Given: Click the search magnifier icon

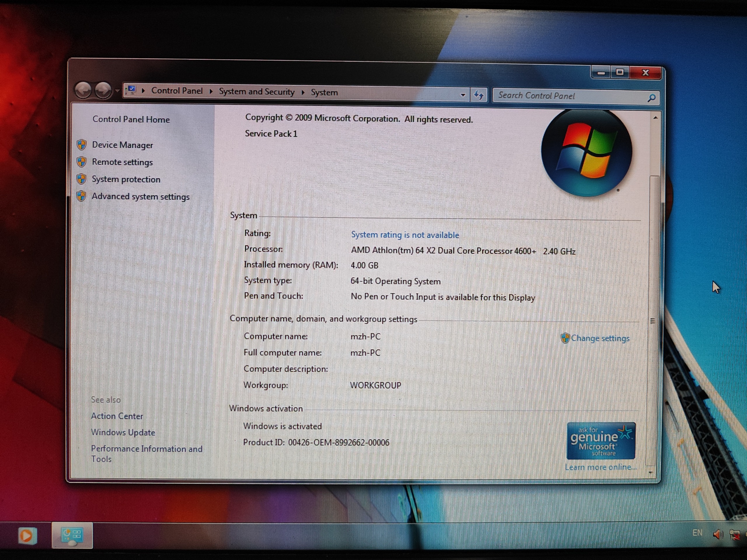Looking at the screenshot, I should (x=652, y=98).
